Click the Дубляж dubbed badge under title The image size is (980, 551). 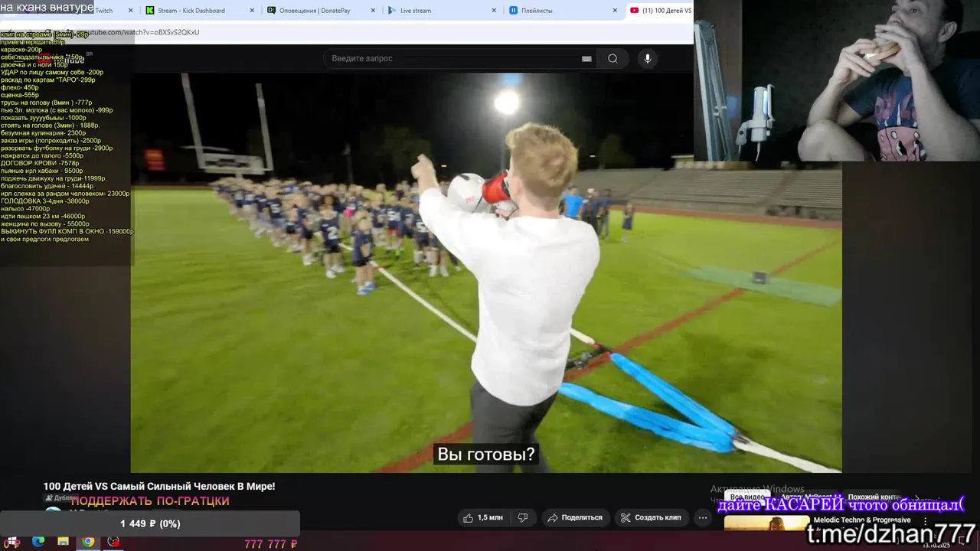[60, 498]
